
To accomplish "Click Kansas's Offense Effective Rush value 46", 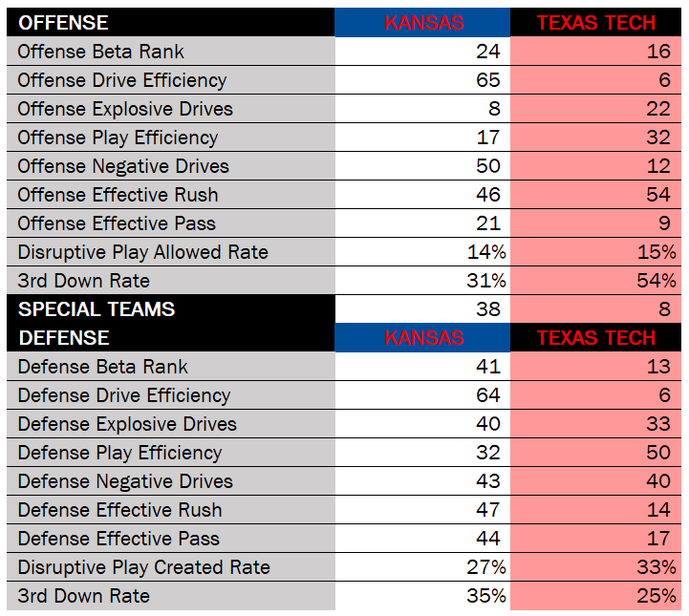I will coord(487,195).
